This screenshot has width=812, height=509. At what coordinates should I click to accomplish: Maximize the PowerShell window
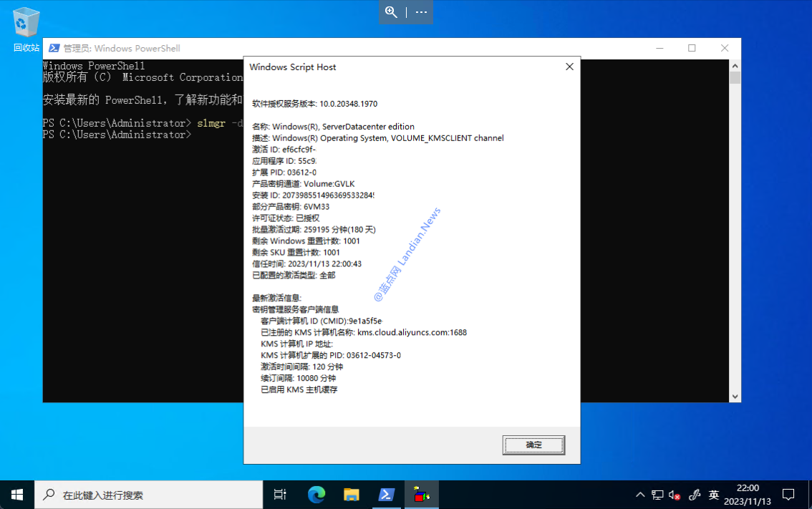pos(692,48)
